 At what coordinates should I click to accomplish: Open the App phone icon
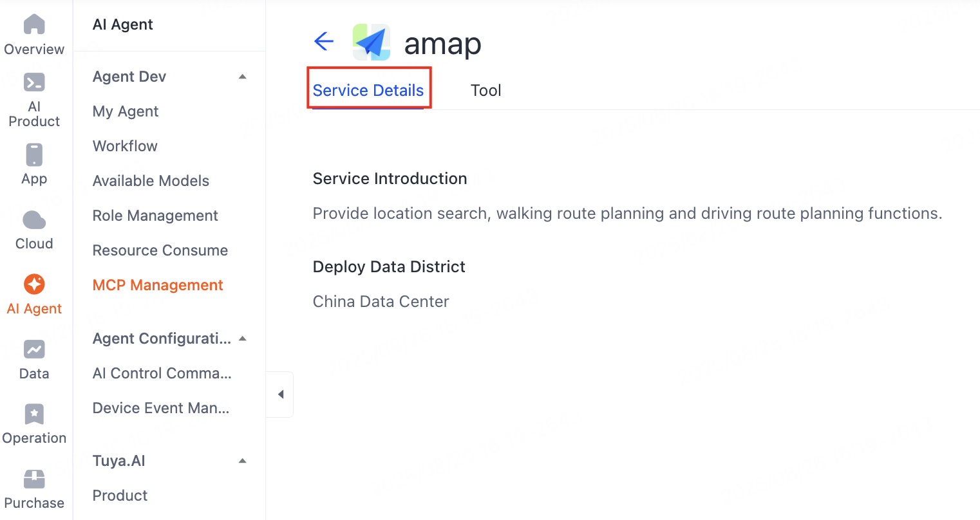click(34, 155)
